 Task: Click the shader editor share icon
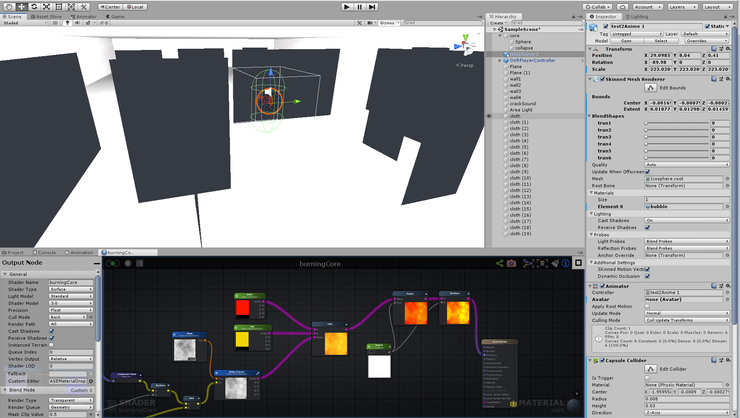499,263
